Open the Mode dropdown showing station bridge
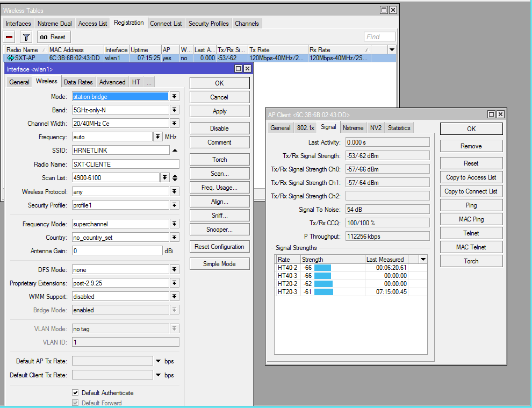 click(175, 97)
